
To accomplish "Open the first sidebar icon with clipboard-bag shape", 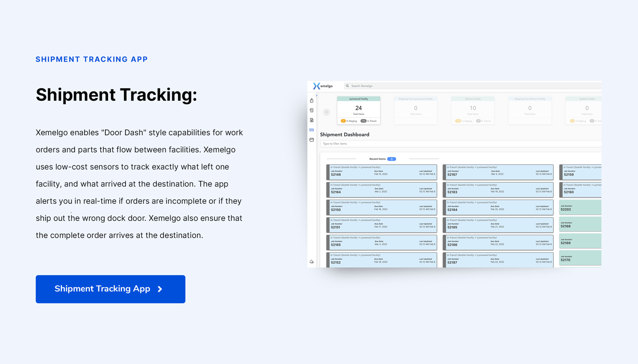I will 312,100.
